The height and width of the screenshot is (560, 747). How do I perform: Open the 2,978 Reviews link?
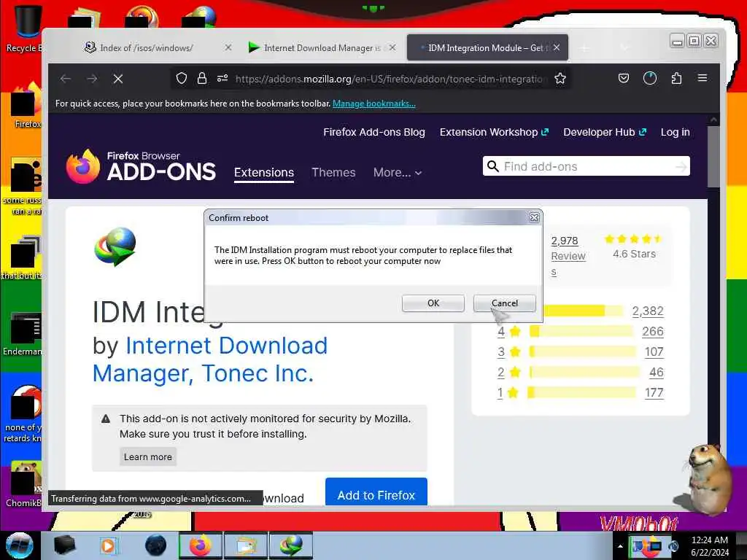(x=568, y=256)
